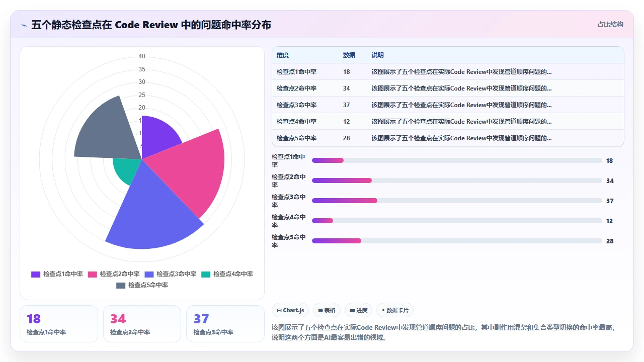
Task: Click the summary paragraph below the tags
Action: (x=444, y=332)
